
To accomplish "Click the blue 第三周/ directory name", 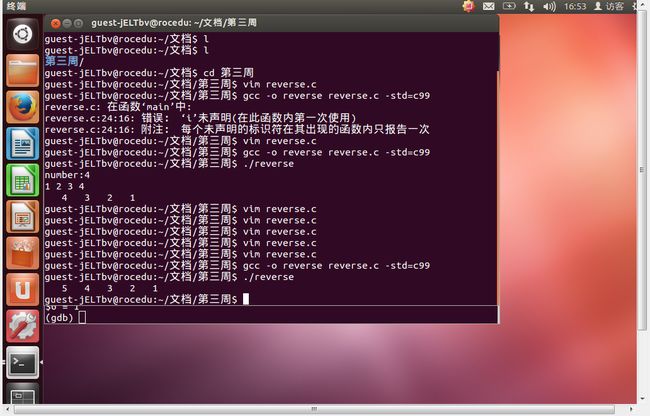I will 64,61.
